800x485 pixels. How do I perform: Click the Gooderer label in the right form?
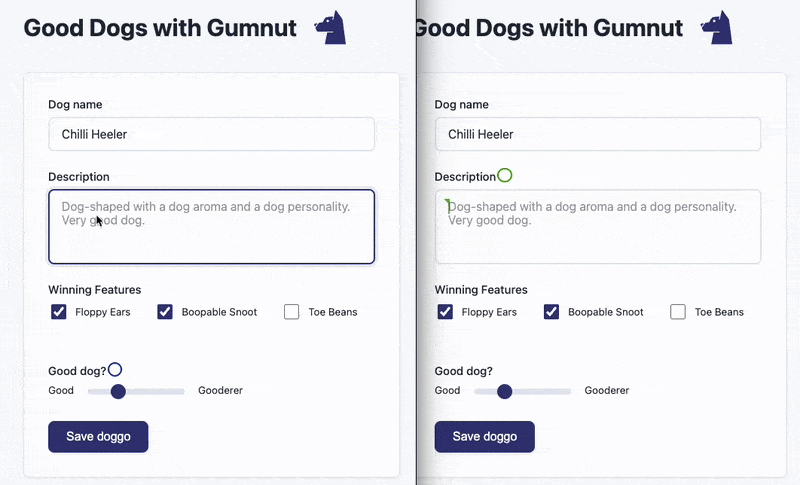607,390
